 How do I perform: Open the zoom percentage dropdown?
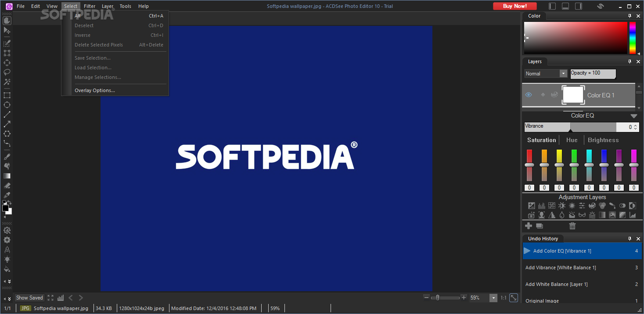click(x=493, y=298)
